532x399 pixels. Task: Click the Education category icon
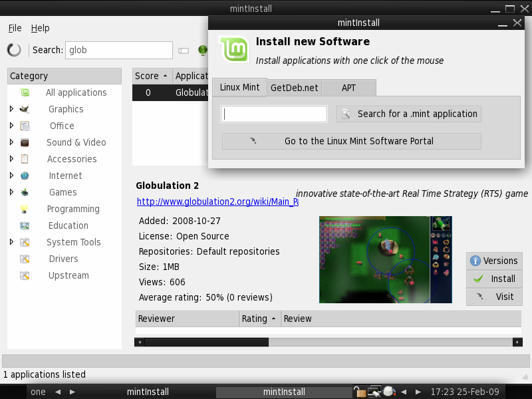(25, 225)
